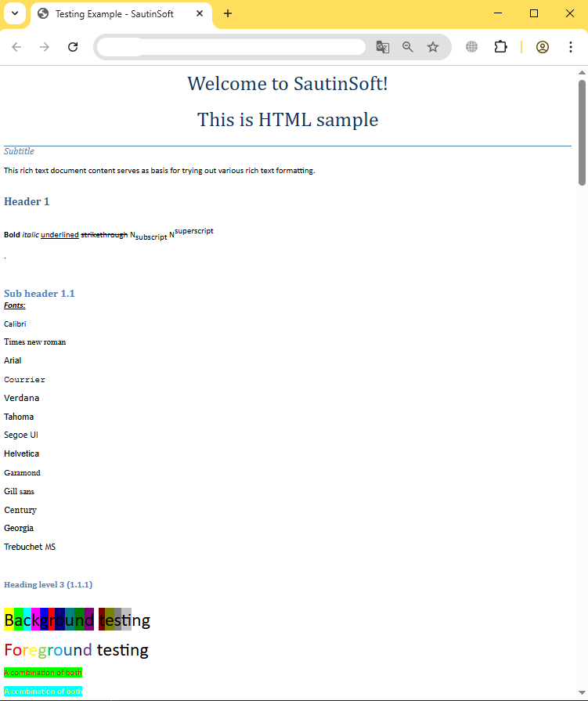Image resolution: width=588 pixels, height=701 pixels.
Task: Click the 'Heading level 3 (1.1.1)' heading
Action: point(49,585)
